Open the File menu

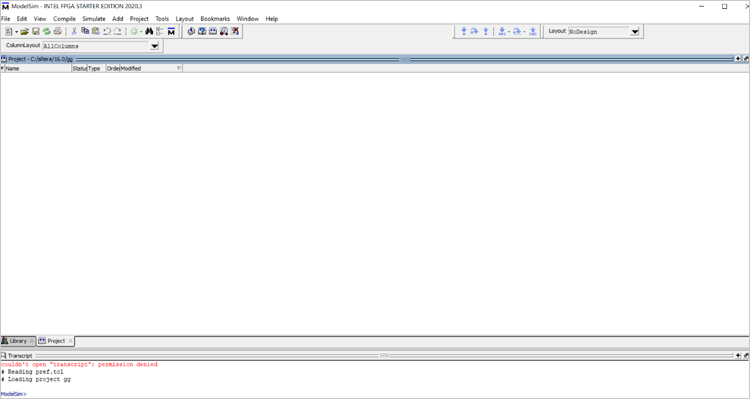[5, 19]
